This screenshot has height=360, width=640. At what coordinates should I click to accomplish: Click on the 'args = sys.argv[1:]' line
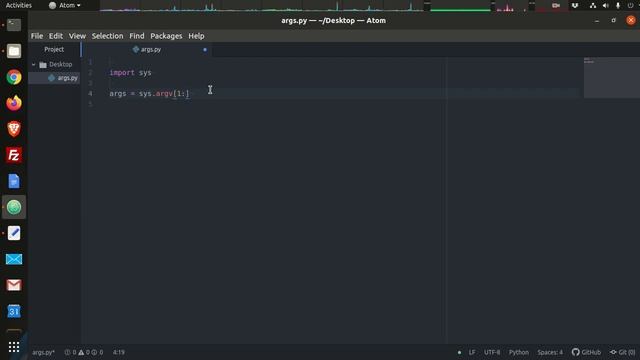click(149, 94)
